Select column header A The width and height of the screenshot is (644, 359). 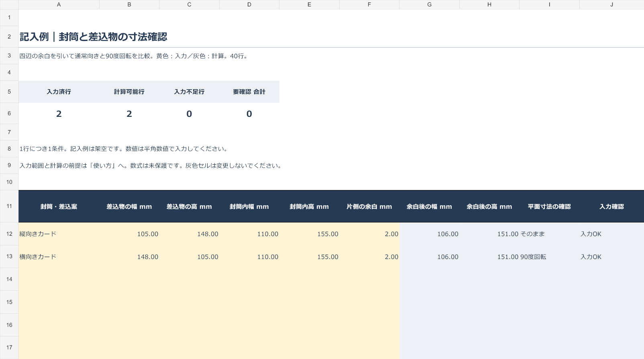click(x=59, y=4)
